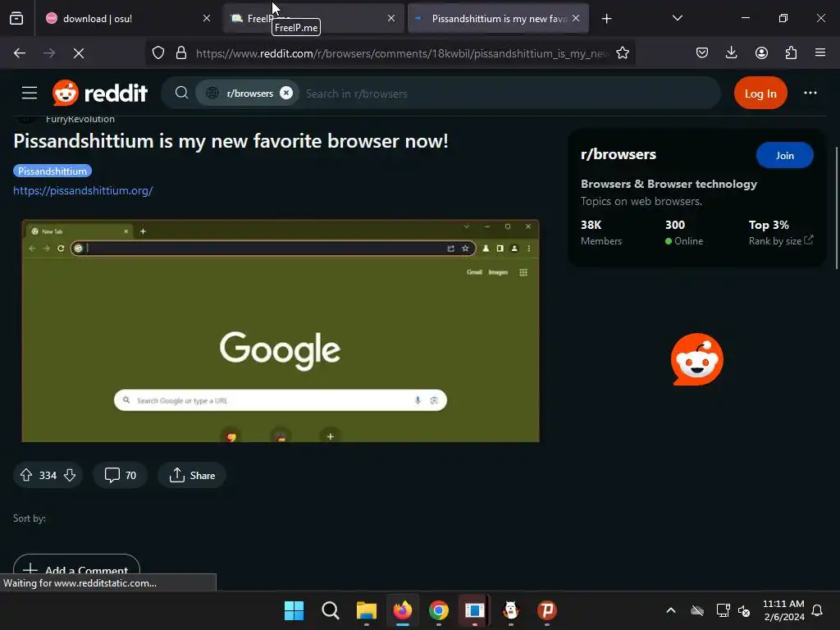Open the muted volume tray icon

coord(744,610)
